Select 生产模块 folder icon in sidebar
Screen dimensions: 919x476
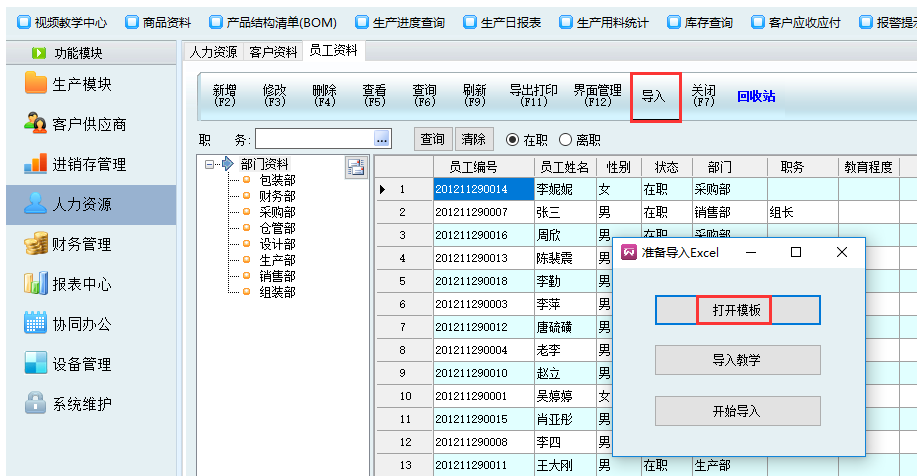(x=36, y=83)
